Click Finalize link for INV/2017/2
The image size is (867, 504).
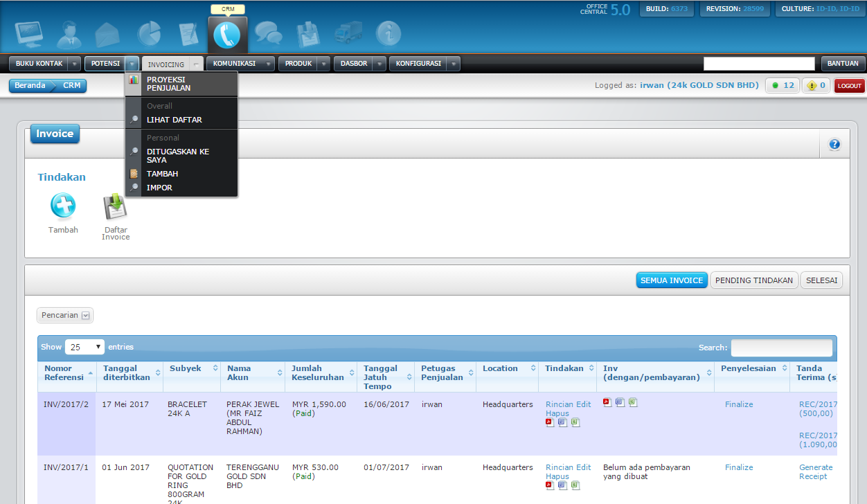739,404
